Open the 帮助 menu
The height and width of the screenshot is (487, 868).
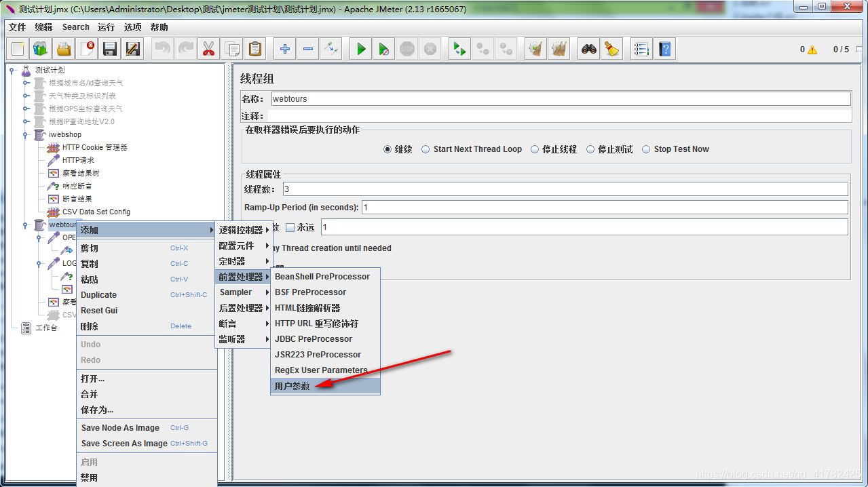[x=159, y=27]
